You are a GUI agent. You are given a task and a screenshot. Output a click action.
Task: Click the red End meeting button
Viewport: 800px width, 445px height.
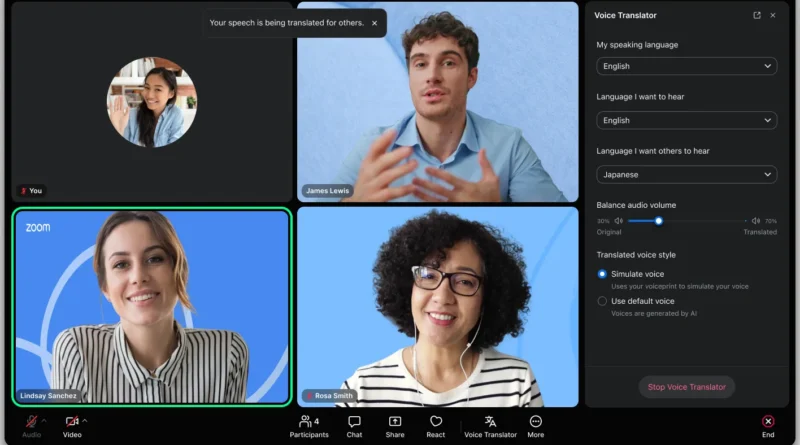768,422
